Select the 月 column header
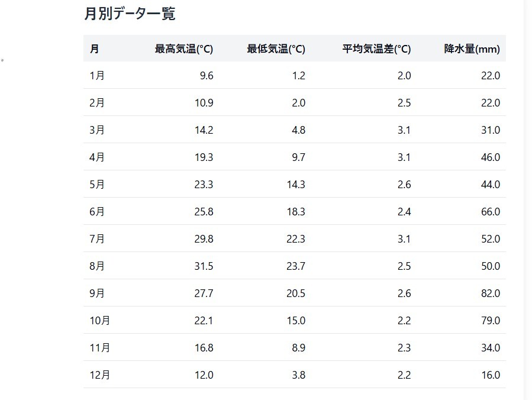Viewport: 532px width, 400px height. point(94,49)
